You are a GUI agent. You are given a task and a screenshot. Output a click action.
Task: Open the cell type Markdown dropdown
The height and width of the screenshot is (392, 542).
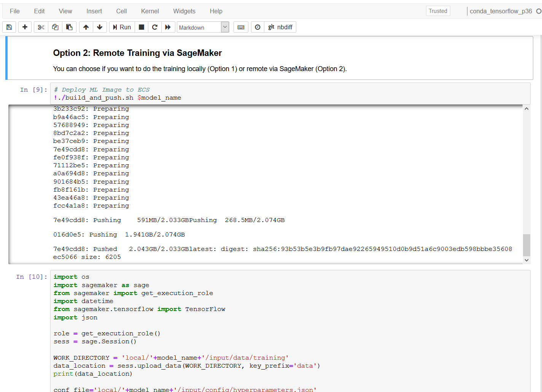[x=203, y=27]
